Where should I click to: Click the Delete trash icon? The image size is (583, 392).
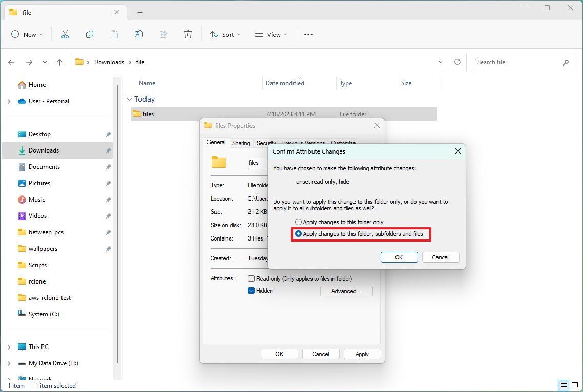tap(188, 34)
